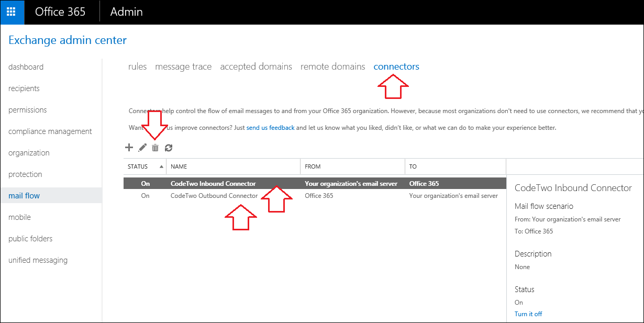
Task: Click On status of the Outbound Connector
Action: 145,196
